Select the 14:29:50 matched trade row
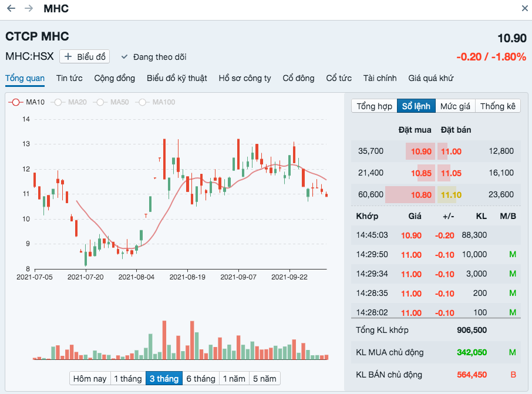This screenshot has height=394, width=532. pyautogui.click(x=436, y=254)
